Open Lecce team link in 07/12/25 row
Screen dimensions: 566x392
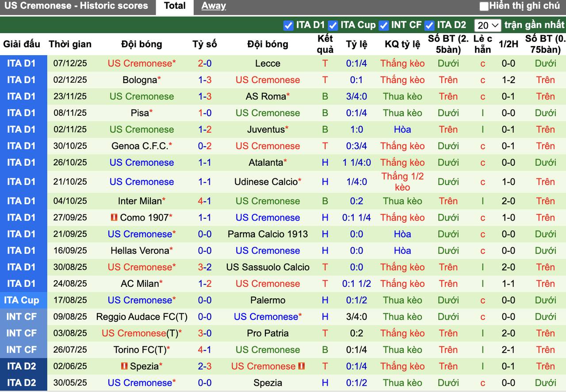pos(268,64)
